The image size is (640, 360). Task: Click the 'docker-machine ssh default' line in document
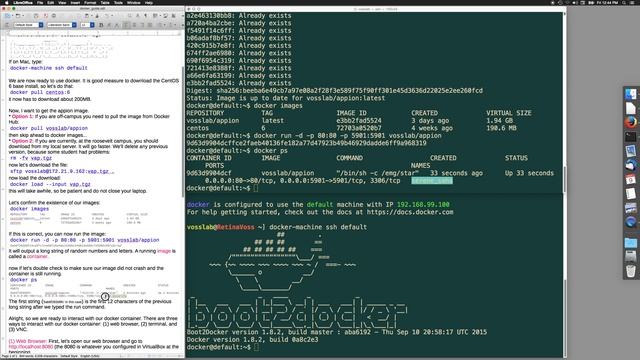click(49, 68)
